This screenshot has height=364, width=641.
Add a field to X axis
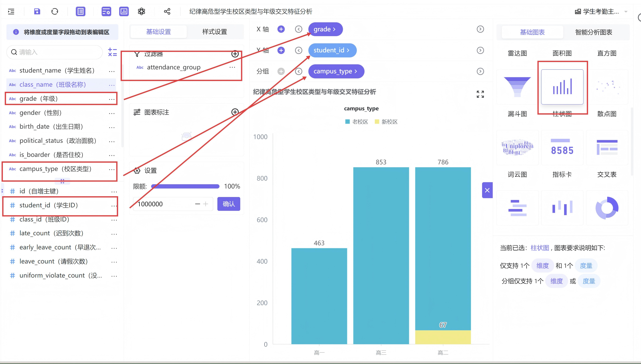(281, 29)
